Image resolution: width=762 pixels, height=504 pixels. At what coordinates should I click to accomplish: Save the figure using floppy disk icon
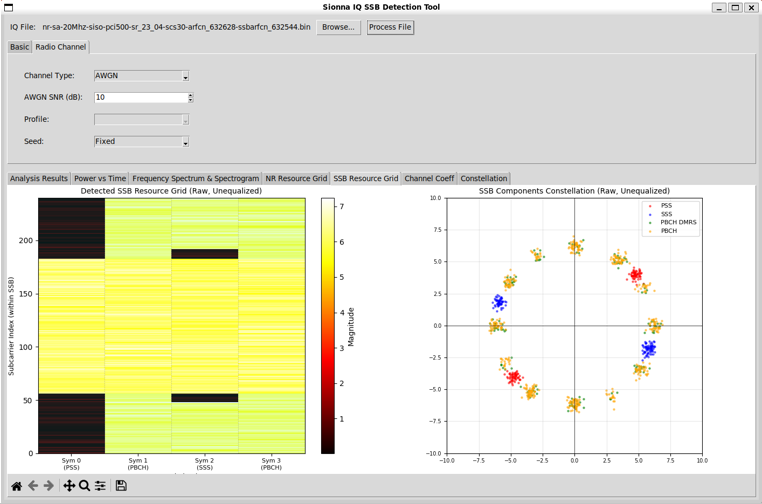click(x=121, y=486)
